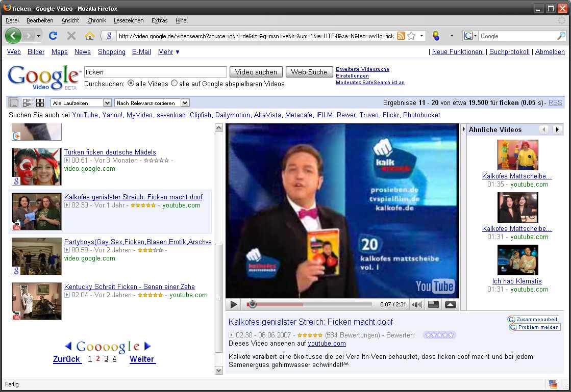Open the address bar history dropdown
571x392 pixels.
point(421,36)
